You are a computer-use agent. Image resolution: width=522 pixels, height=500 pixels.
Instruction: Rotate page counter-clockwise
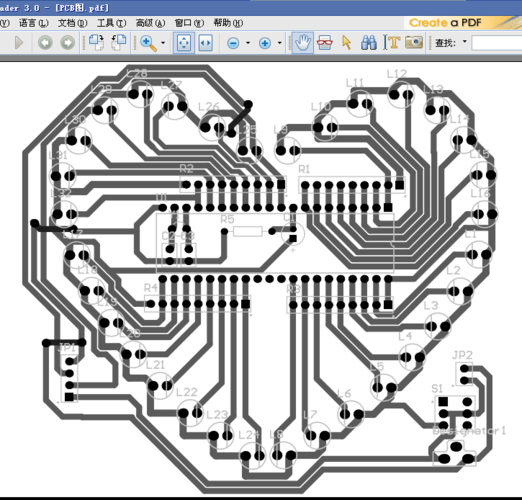[118, 43]
